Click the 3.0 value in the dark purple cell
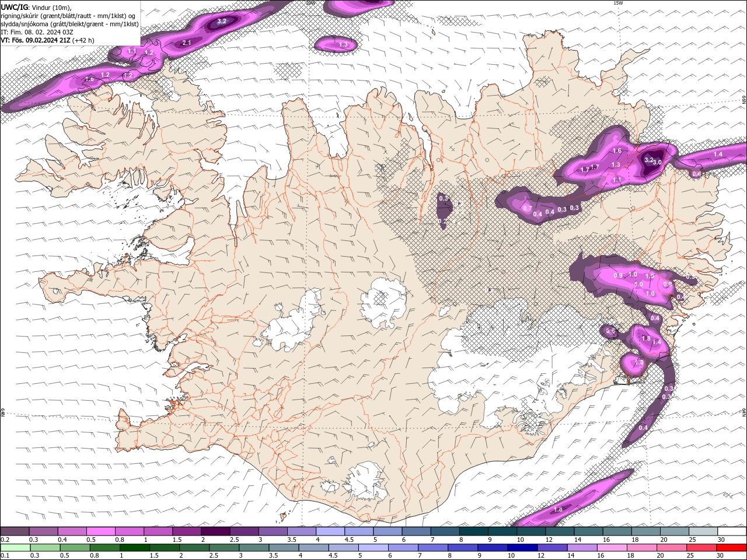 657,162
